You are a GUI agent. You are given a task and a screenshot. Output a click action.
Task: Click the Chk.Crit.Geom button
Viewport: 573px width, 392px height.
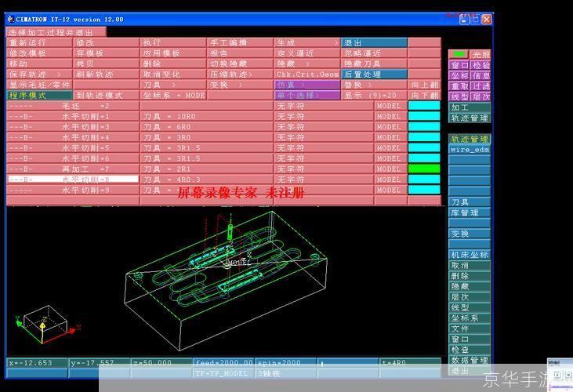(x=306, y=74)
